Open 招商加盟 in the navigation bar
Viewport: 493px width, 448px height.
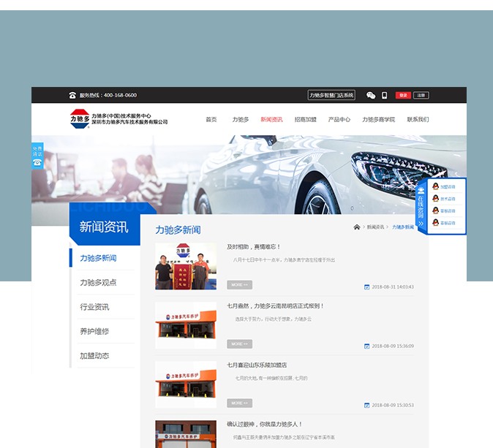point(305,119)
